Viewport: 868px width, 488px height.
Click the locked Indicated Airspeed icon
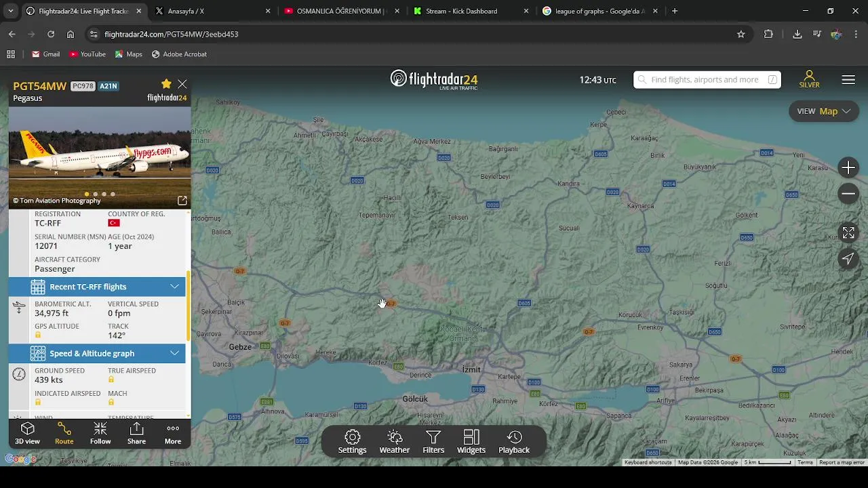click(38, 402)
